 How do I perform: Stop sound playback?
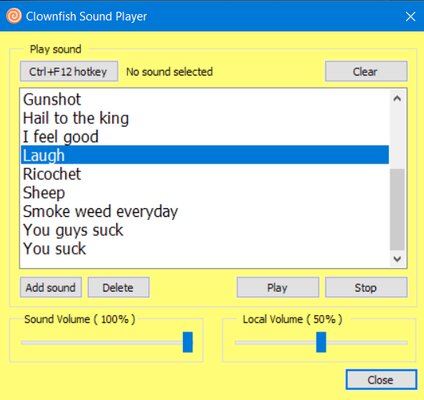click(366, 287)
